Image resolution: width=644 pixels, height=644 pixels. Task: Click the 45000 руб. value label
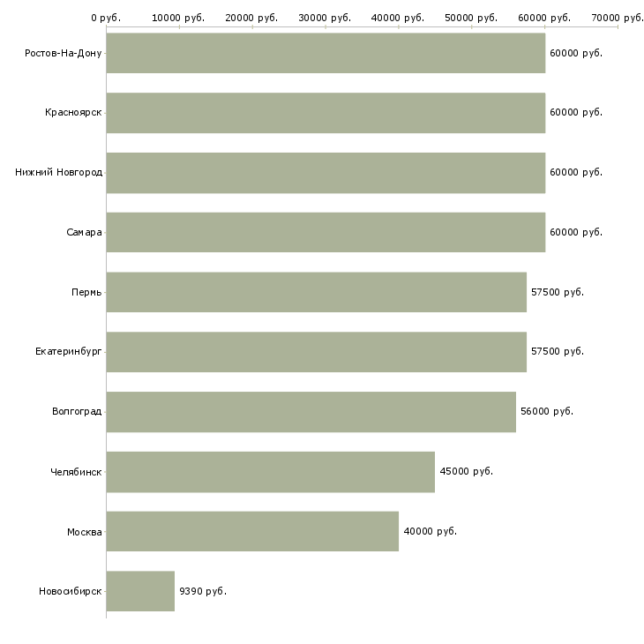(466, 471)
